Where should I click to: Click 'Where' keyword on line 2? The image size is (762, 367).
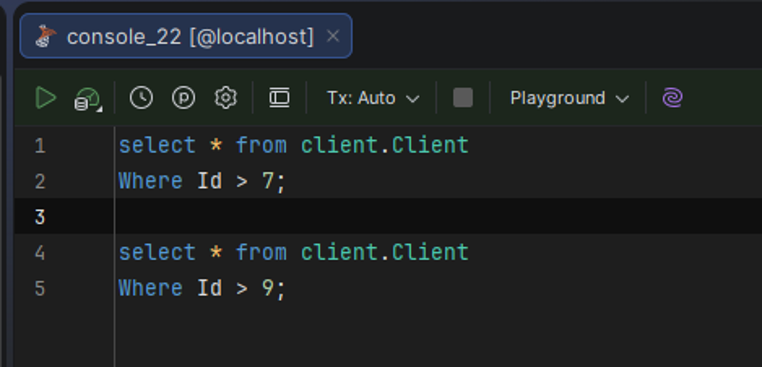[x=151, y=181]
